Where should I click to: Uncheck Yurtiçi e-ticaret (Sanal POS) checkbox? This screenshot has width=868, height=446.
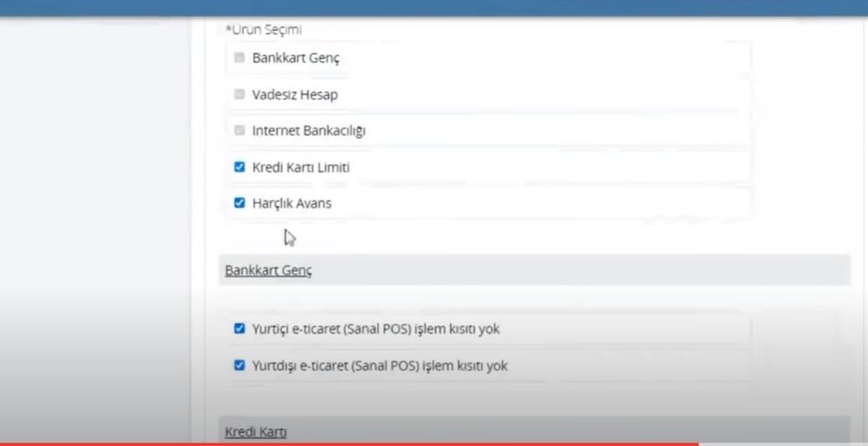point(239,329)
